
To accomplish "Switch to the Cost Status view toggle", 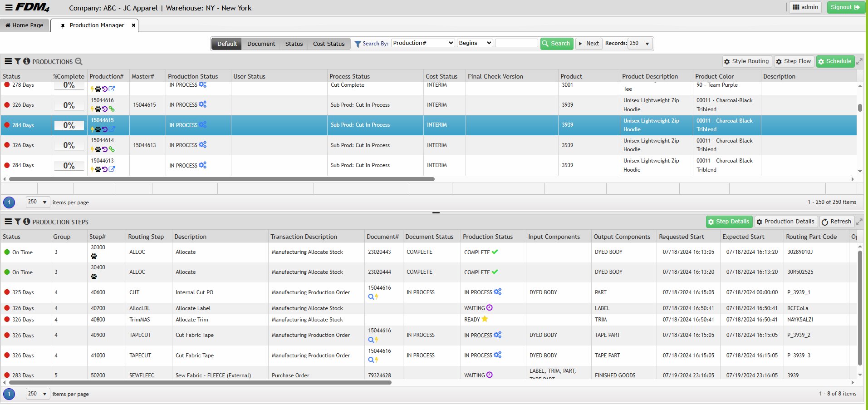I will 329,44.
